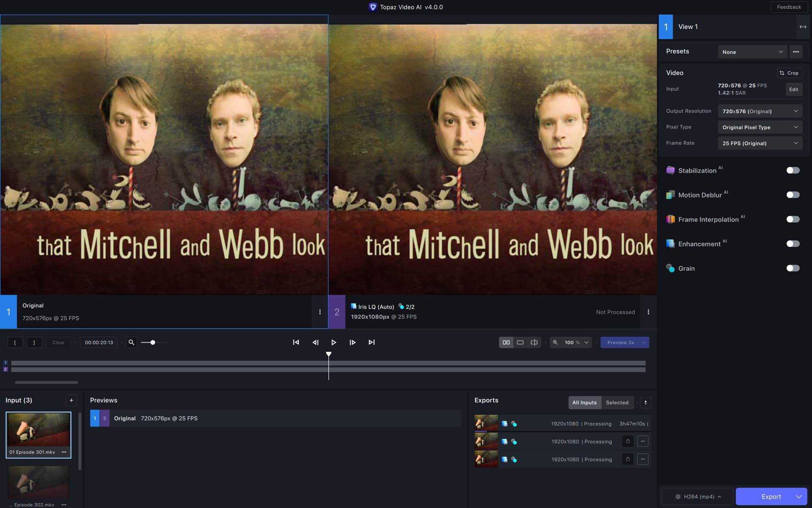Open the Output Resolution dropdown
Viewport: 812px width, 508px height.
[x=760, y=111]
